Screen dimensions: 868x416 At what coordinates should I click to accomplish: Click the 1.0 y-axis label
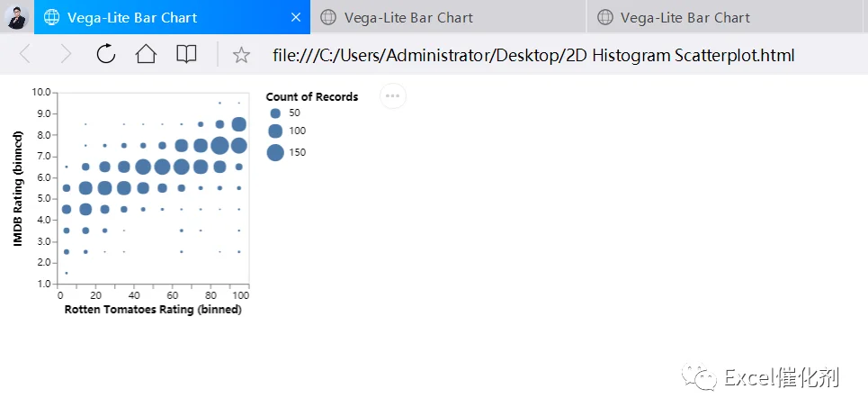[44, 285]
